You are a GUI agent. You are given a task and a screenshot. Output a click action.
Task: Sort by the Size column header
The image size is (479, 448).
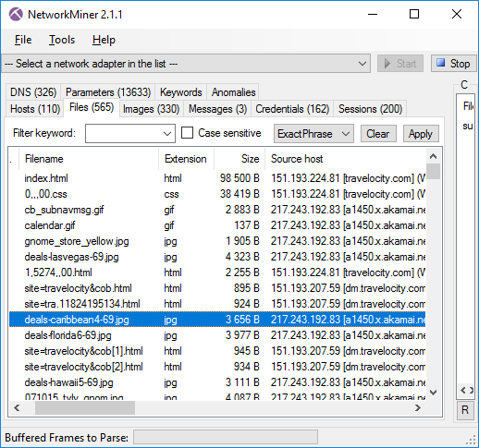pos(239,159)
